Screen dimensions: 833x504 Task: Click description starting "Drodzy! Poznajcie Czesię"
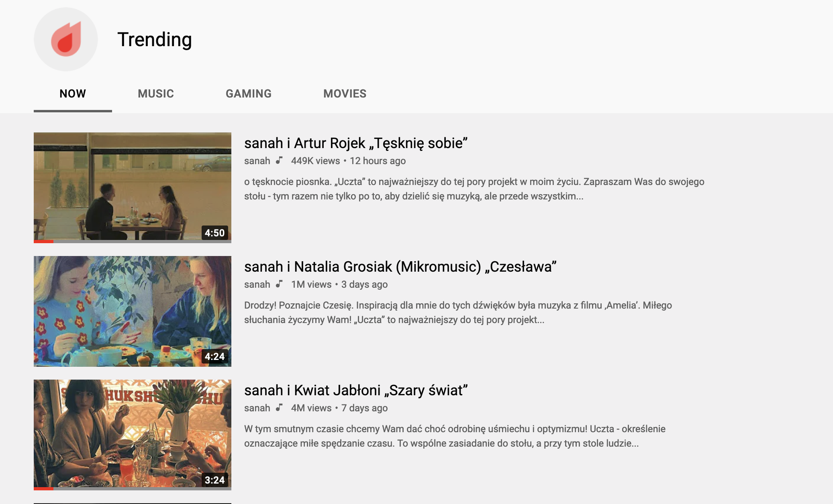coord(458,313)
